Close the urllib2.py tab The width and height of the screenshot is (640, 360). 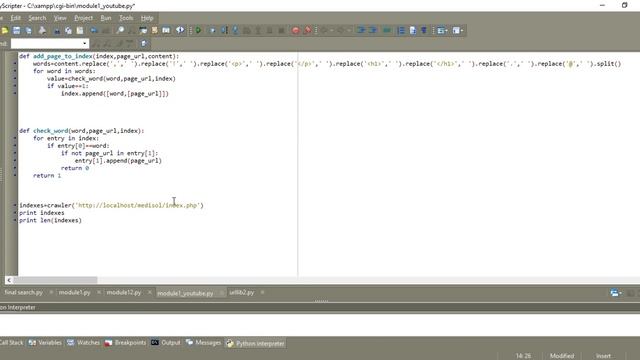pos(262,292)
